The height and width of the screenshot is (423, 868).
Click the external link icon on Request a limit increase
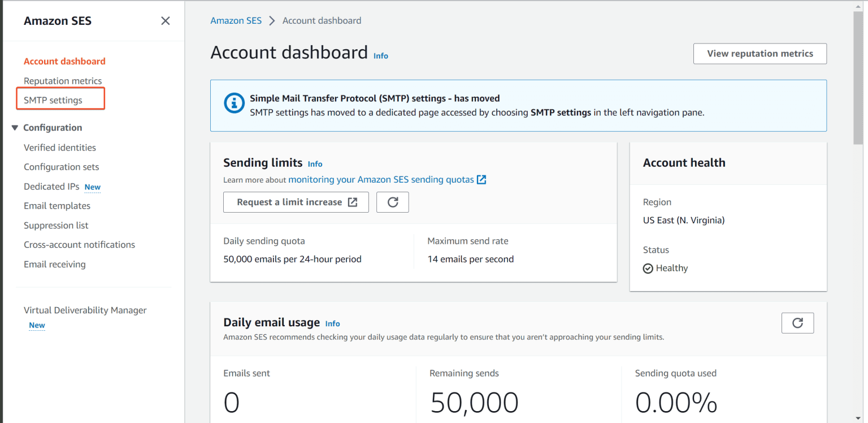click(x=353, y=202)
